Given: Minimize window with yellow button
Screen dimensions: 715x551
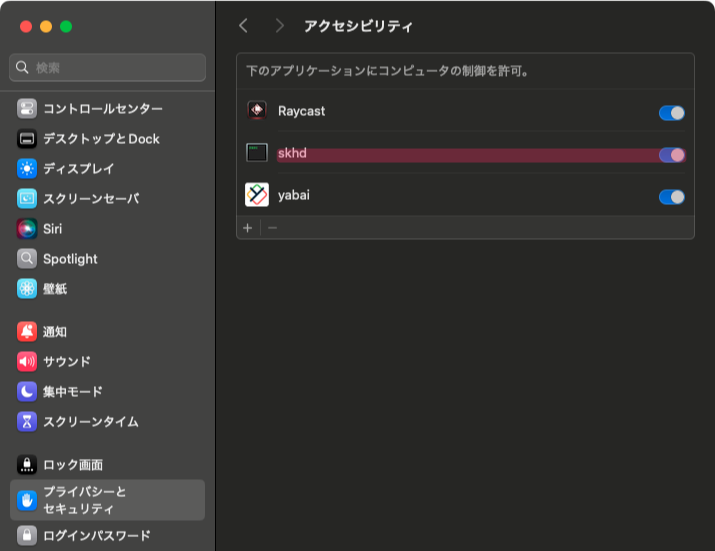Looking at the screenshot, I should (x=46, y=26).
